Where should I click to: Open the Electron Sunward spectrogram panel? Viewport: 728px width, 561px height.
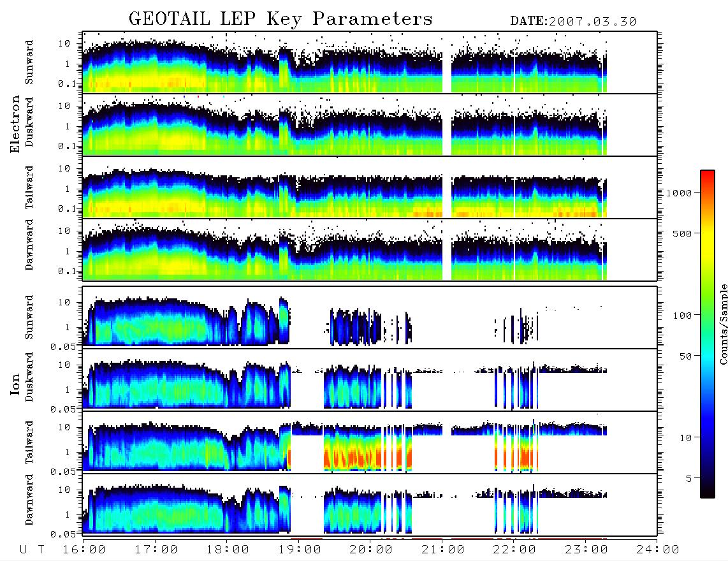pos(370,62)
